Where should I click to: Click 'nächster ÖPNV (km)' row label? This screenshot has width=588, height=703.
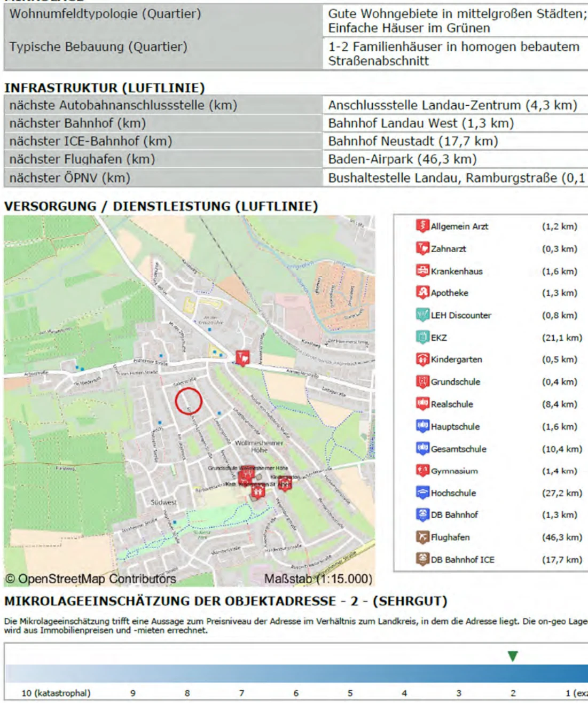(70, 178)
